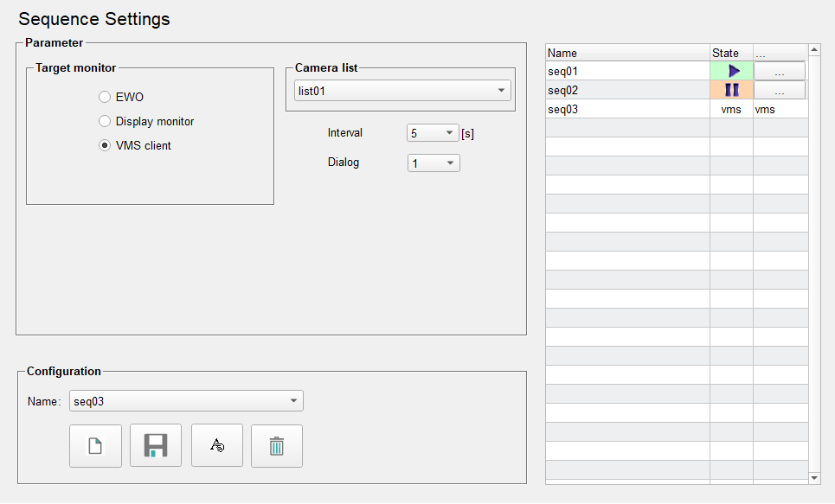The height and width of the screenshot is (504, 835).
Task: Click the New configuration page icon
Action: tap(95, 446)
